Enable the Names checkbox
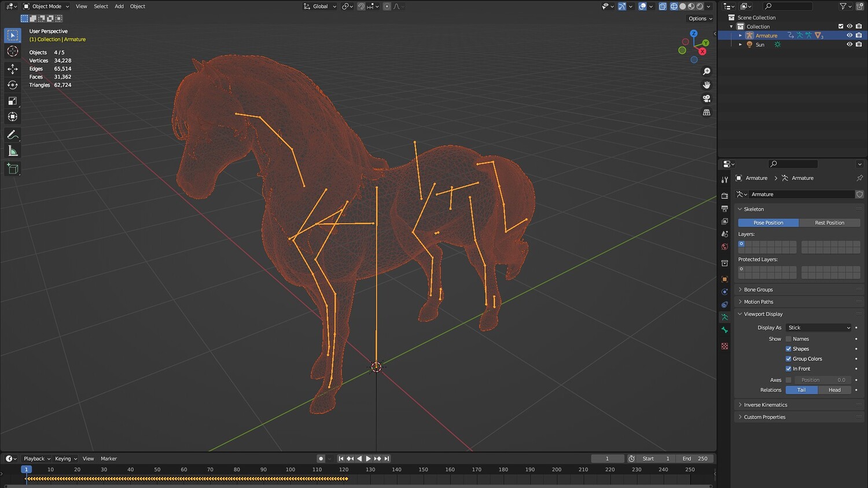 tap(788, 339)
